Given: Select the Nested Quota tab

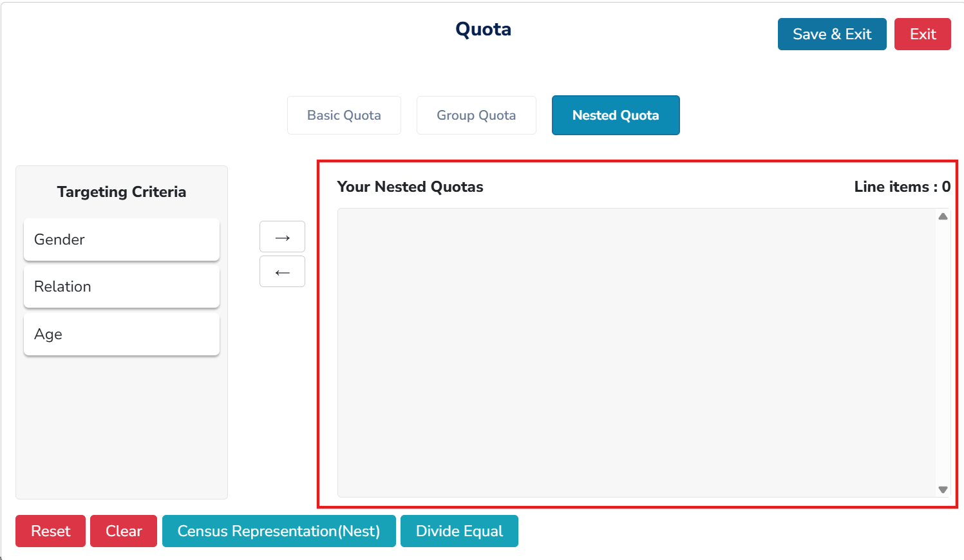Looking at the screenshot, I should [x=615, y=115].
